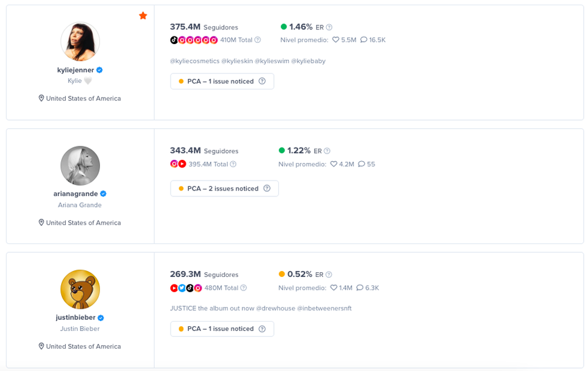The height and width of the screenshot is (371, 588).
Task: Click the @inbetweenersnft mention
Action: click(x=325, y=308)
